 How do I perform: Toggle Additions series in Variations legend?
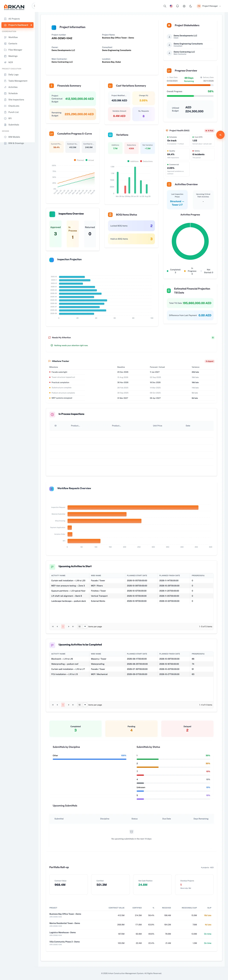tap(133, 161)
